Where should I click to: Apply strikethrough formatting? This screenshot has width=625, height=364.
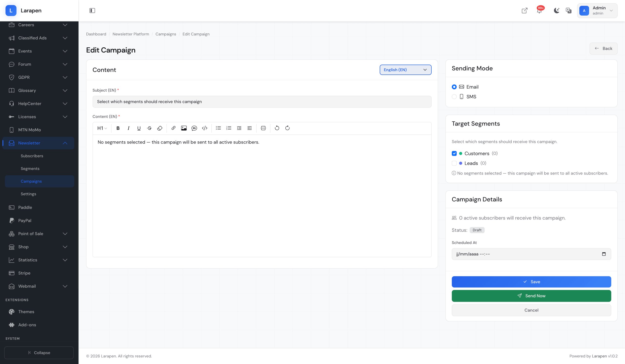point(149,128)
